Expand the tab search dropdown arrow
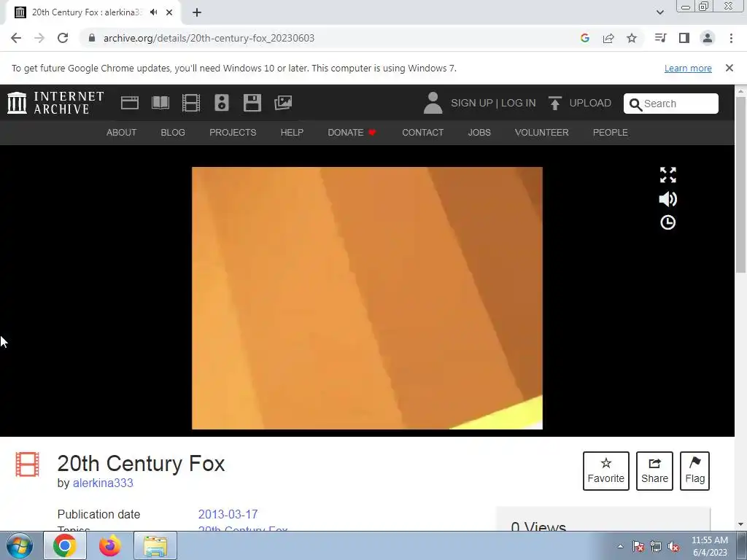 coord(659,12)
